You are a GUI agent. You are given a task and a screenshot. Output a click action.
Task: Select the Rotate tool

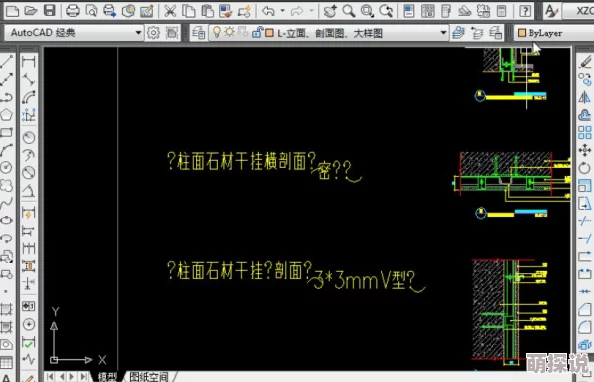[585, 168]
